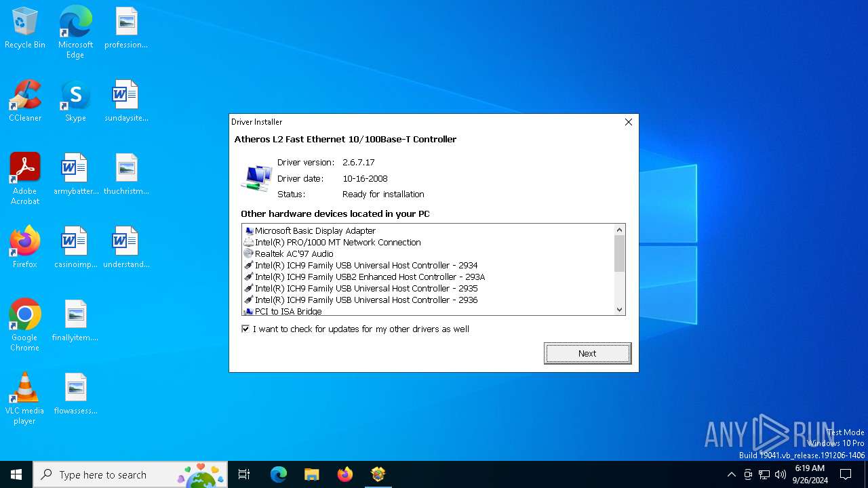Select the finallyitem... image file
The height and width of the screenshot is (488, 868).
coord(75,321)
